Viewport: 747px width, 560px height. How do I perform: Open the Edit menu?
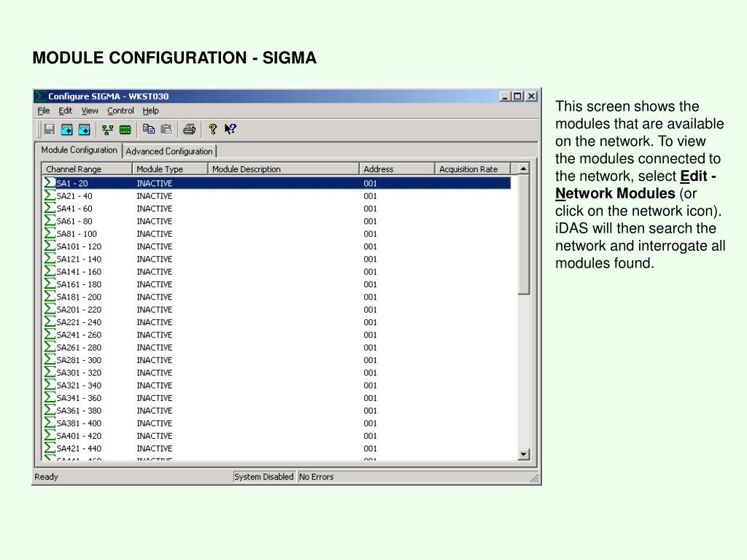[65, 111]
